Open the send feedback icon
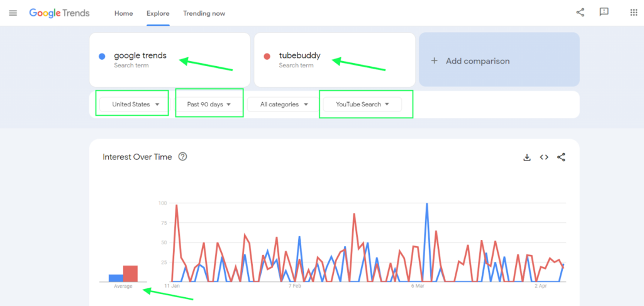This screenshot has height=306, width=644. [x=604, y=13]
